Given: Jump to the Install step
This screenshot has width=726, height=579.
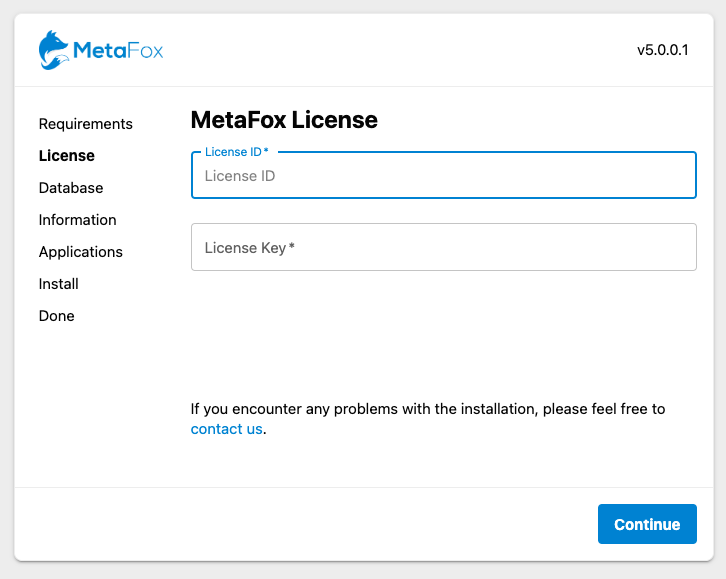Looking at the screenshot, I should click(x=58, y=284).
